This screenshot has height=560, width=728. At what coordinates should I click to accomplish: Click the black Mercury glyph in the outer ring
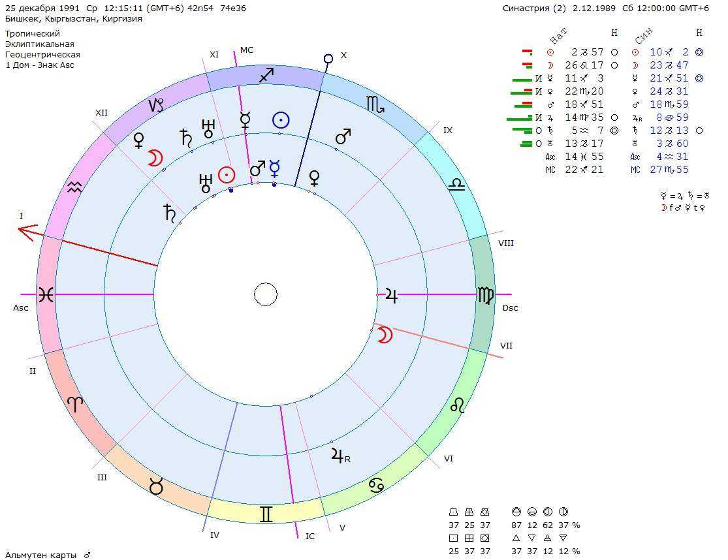245,120
